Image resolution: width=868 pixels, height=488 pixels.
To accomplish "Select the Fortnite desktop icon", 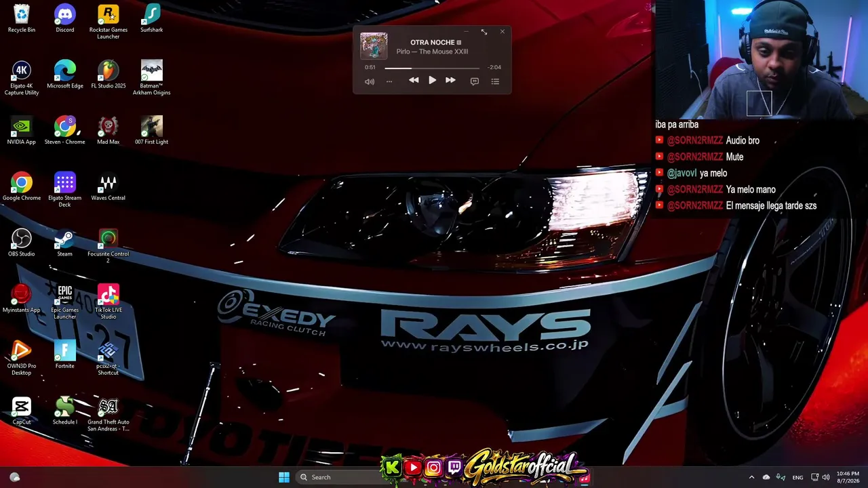I will click(x=65, y=355).
